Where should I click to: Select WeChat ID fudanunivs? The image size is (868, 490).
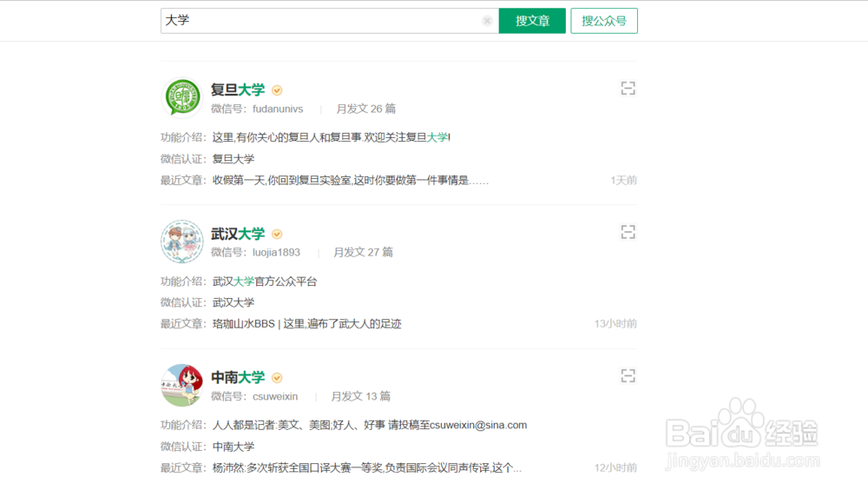(x=278, y=109)
